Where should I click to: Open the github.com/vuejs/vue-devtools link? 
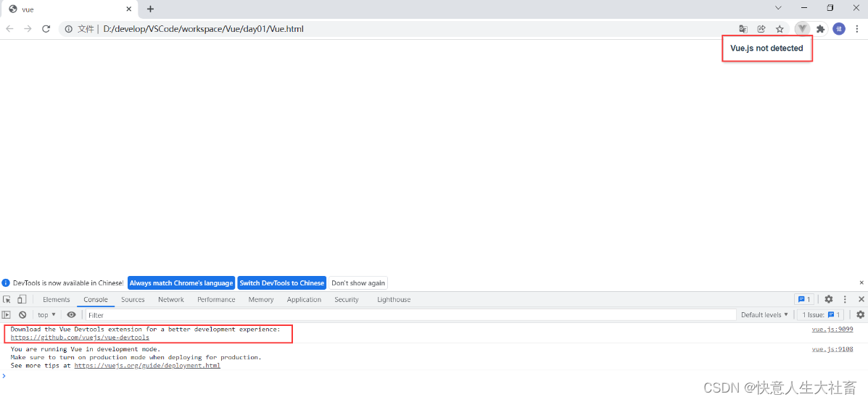[80, 337]
